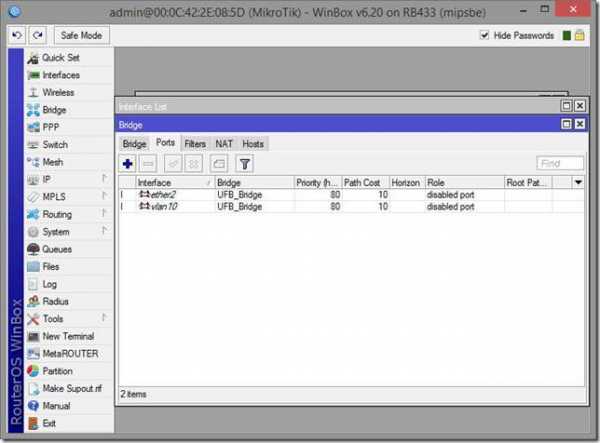The width and height of the screenshot is (600, 443).
Task: Click the Redo arrow button
Action: [38, 36]
